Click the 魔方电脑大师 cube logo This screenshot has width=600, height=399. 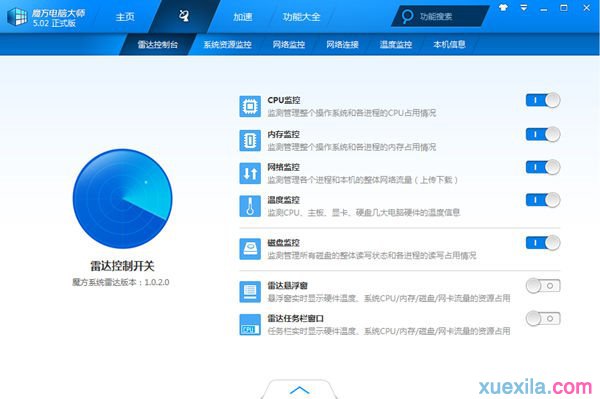pos(17,16)
